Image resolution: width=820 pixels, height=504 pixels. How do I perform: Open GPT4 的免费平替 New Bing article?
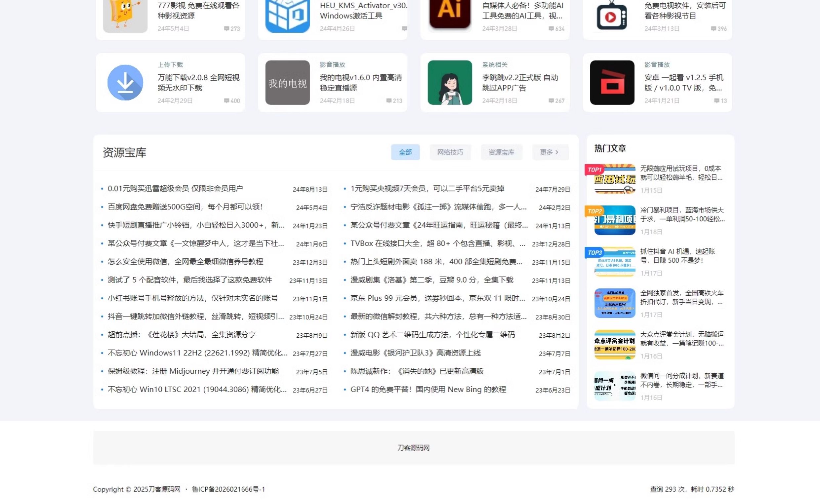tap(428, 390)
